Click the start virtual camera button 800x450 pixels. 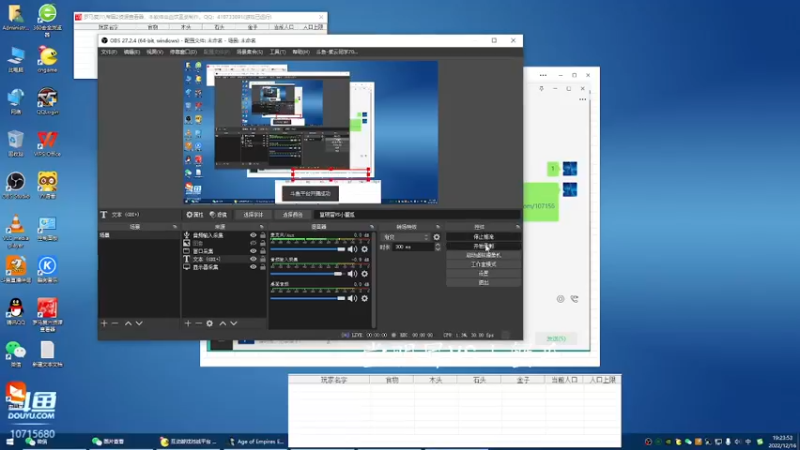(x=483, y=255)
